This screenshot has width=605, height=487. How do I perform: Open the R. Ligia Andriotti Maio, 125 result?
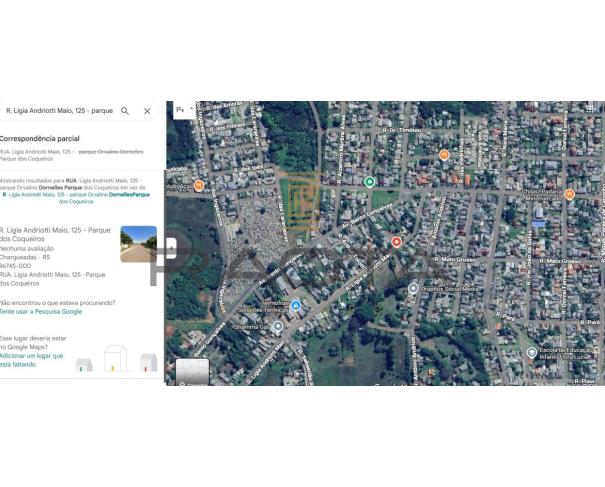click(x=55, y=235)
